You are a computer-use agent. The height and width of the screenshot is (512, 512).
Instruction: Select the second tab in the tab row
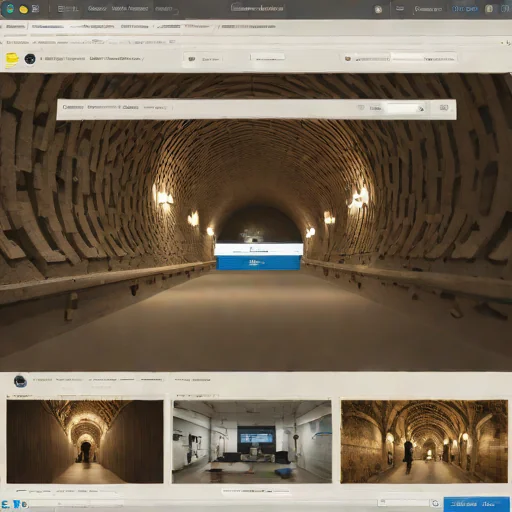47,27
